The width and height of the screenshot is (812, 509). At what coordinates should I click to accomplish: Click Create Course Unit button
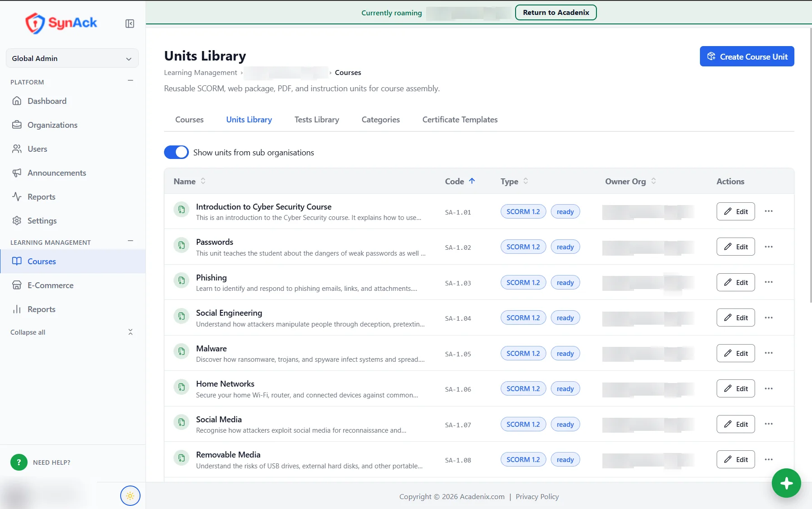click(x=747, y=56)
